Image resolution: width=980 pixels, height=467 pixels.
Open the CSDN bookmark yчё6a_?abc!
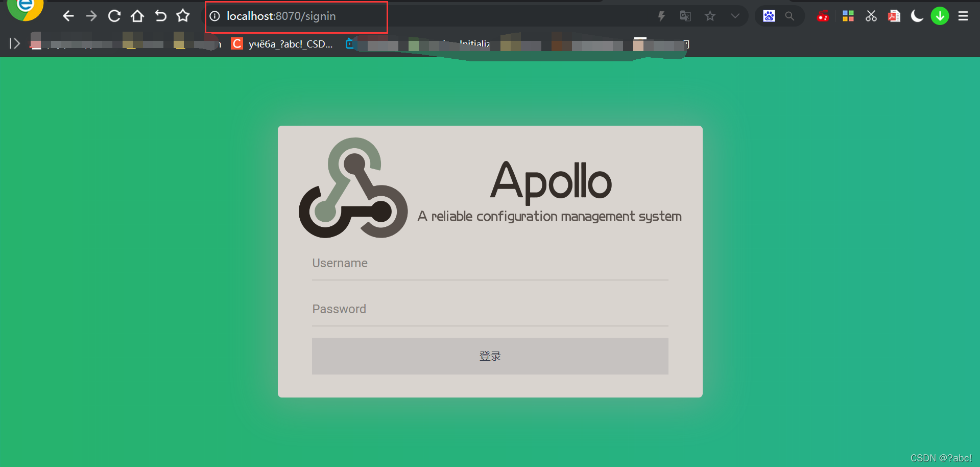(x=282, y=44)
